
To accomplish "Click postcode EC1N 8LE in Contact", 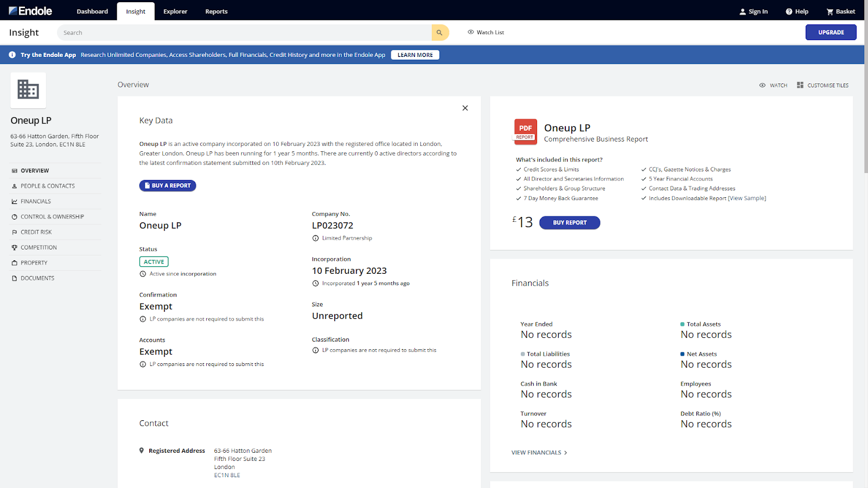I will coord(227,476).
